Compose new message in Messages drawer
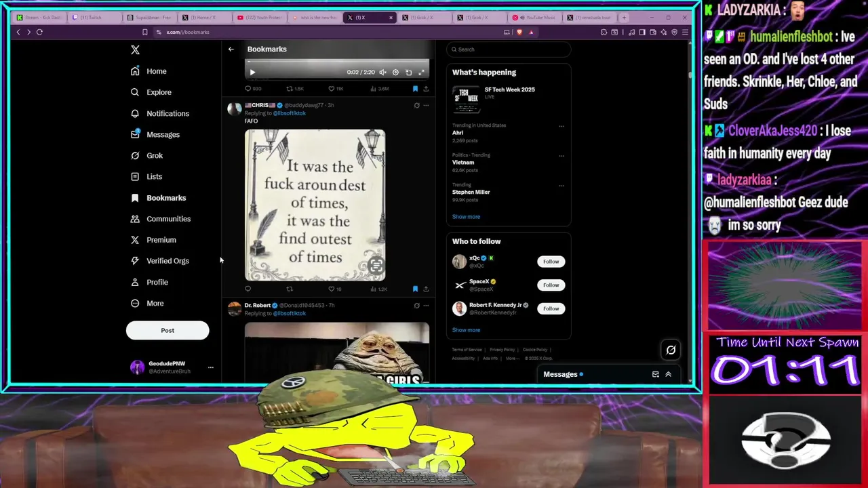The height and width of the screenshot is (488, 868). pyautogui.click(x=655, y=374)
